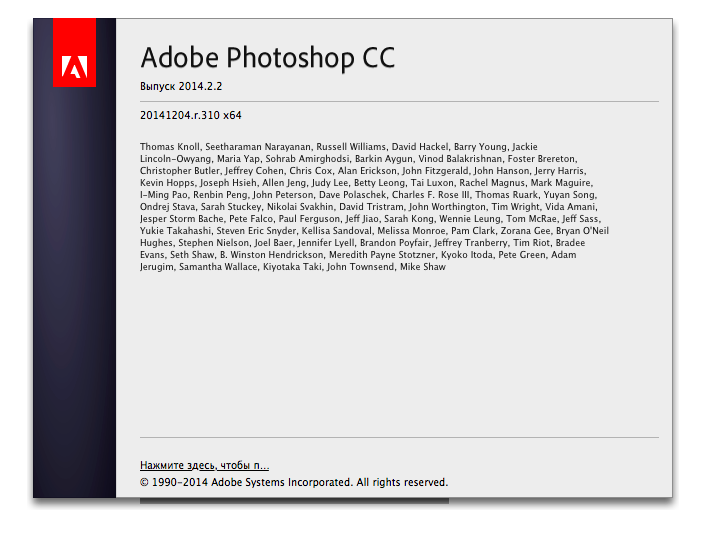Click the name 'I-Ming Pao' in credits

[164, 195]
